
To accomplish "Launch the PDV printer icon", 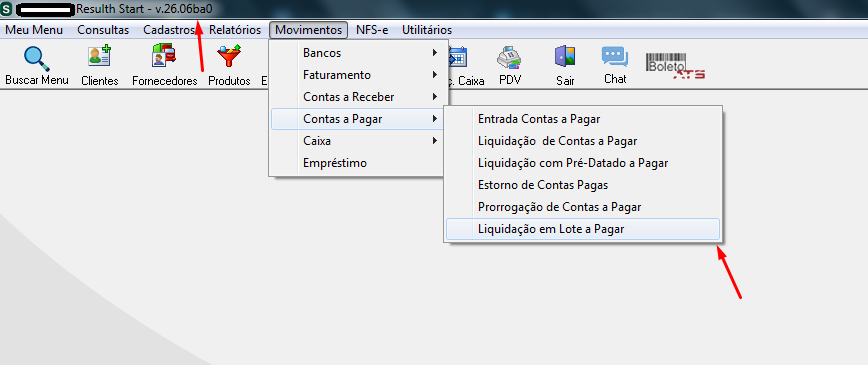I will 510,57.
